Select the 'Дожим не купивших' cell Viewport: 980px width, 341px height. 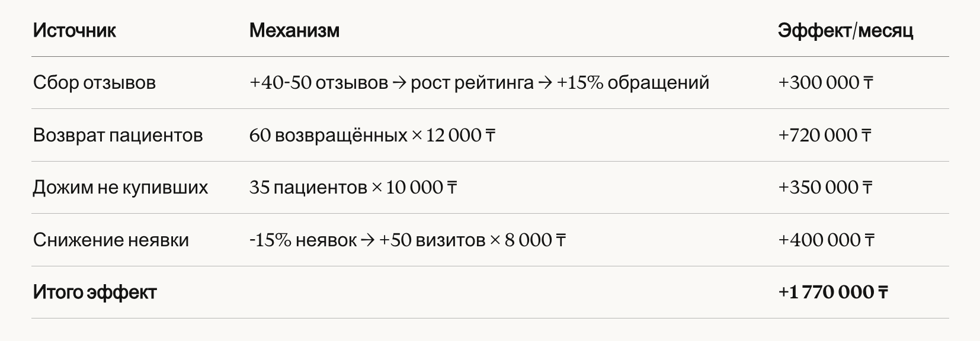(120, 188)
